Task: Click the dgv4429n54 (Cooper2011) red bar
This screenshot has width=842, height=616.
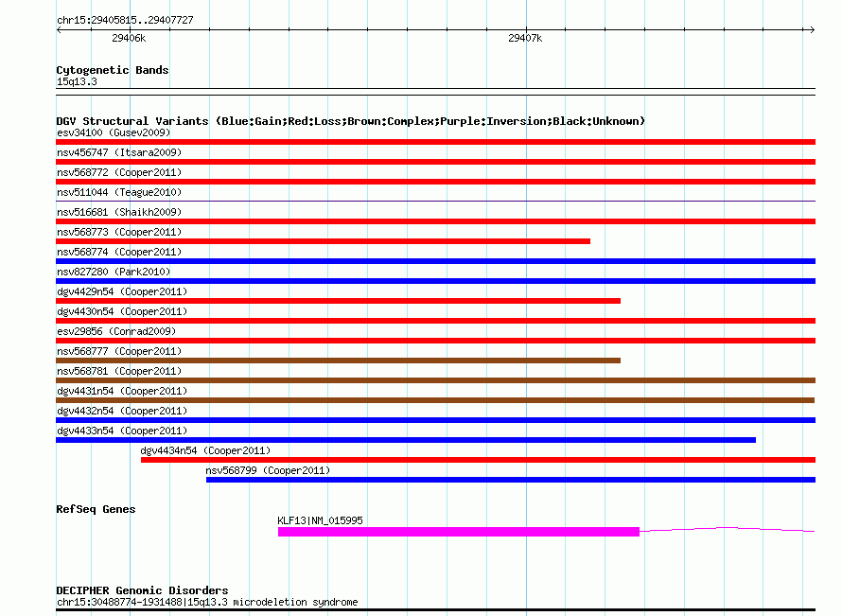Action: pos(339,301)
